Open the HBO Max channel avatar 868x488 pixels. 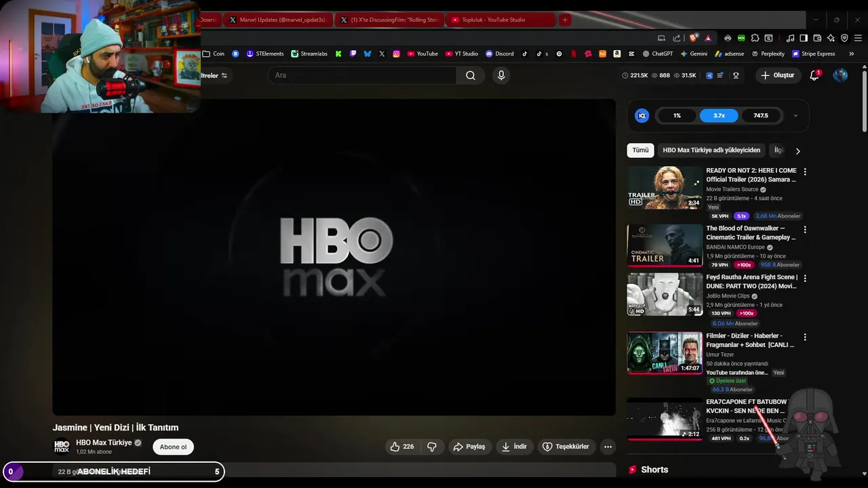click(62, 447)
